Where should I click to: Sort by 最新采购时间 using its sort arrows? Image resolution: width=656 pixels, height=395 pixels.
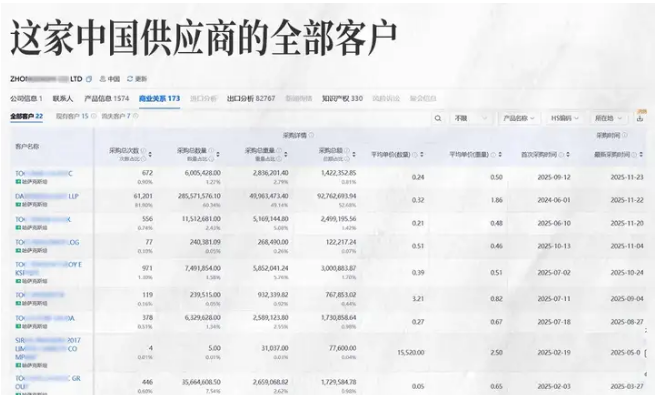[641, 154]
